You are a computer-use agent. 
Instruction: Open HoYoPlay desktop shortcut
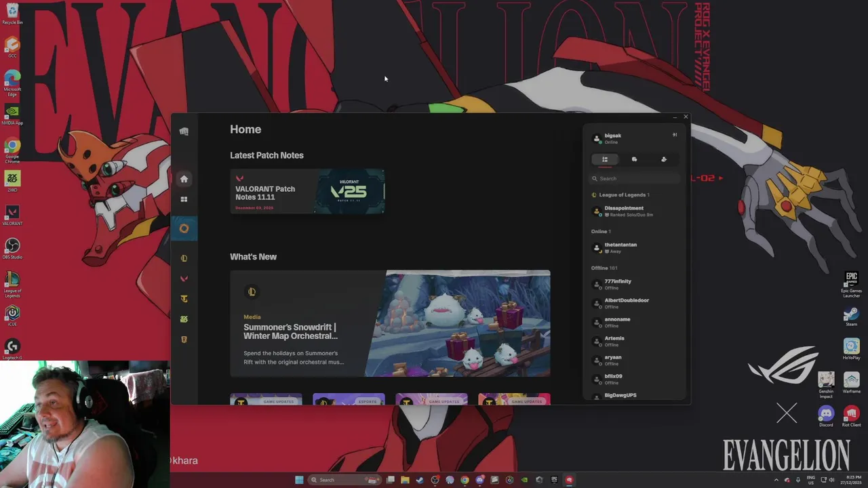click(x=851, y=349)
